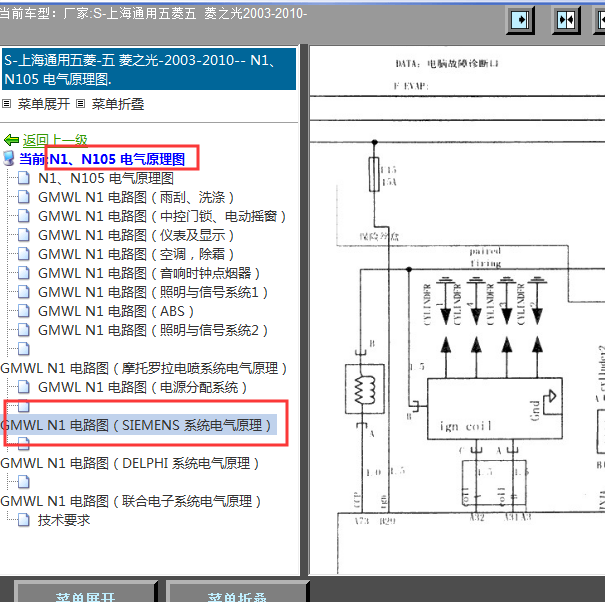Click ign coil block in circuit diagram
This screenshot has height=602, width=605.
click(495, 409)
